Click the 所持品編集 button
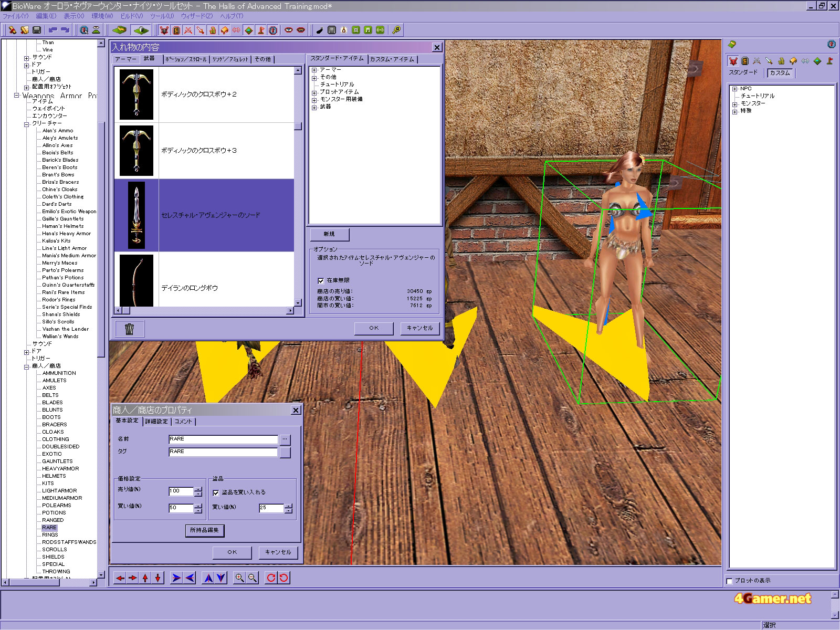The width and height of the screenshot is (840, 630). click(x=205, y=531)
